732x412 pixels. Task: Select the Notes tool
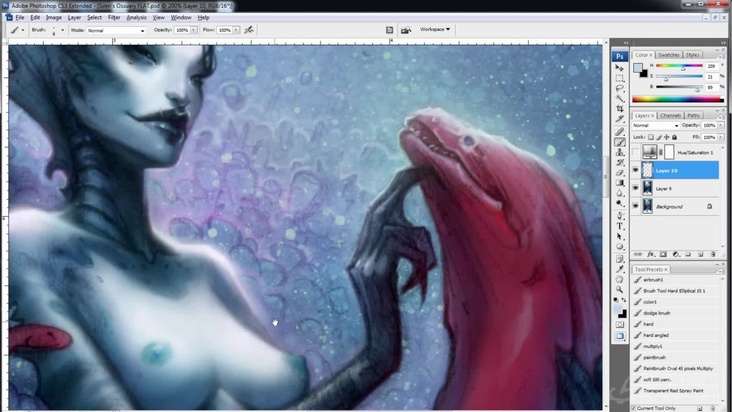coord(619,259)
